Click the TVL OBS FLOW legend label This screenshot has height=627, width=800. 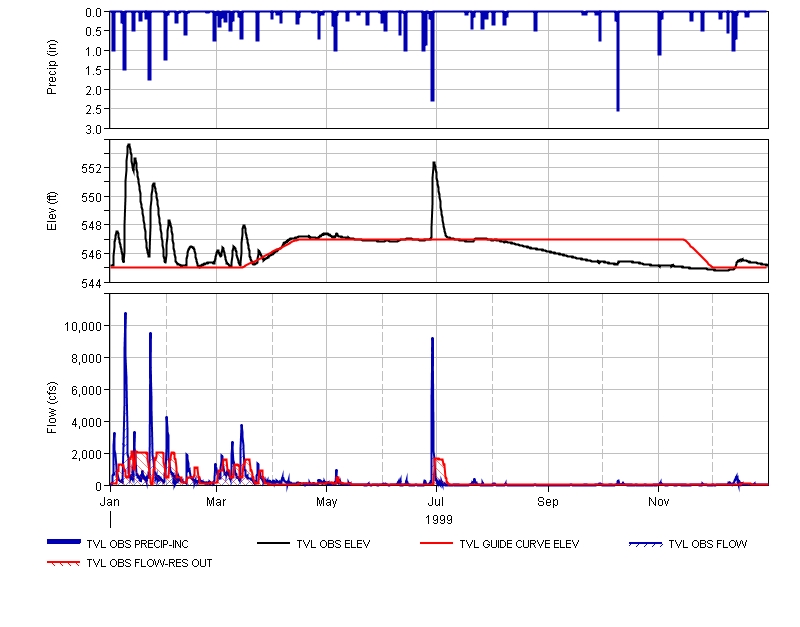pyautogui.click(x=708, y=544)
